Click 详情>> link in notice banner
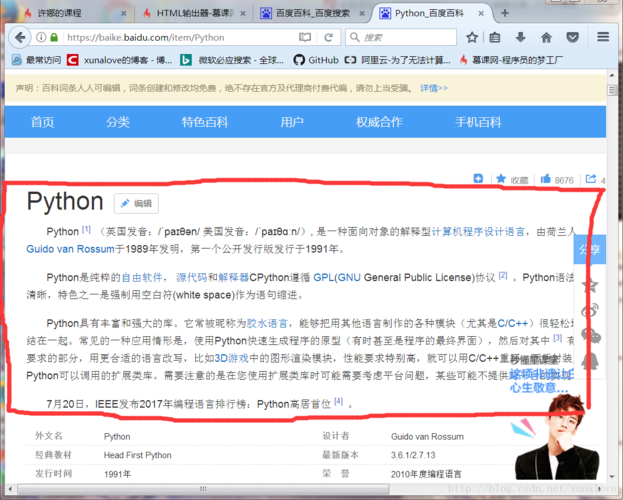Viewport: 623px width, 500px height. tap(434, 88)
